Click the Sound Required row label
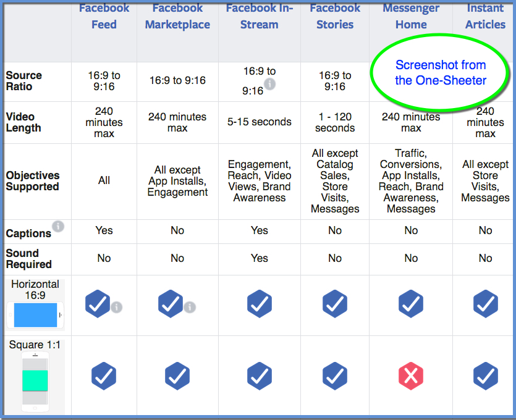Image resolution: width=516 pixels, height=420 pixels. [x=28, y=259]
